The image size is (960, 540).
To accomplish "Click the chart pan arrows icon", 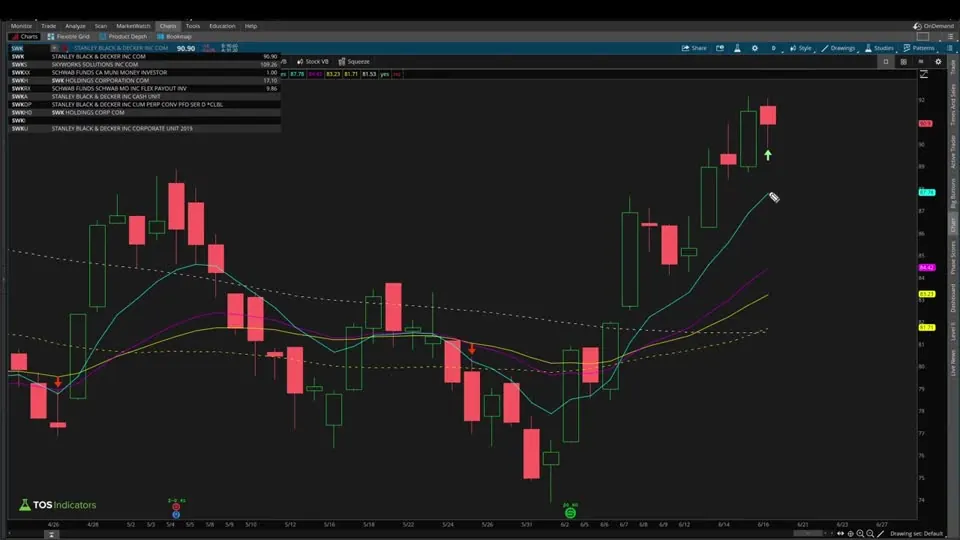I will tap(841, 534).
